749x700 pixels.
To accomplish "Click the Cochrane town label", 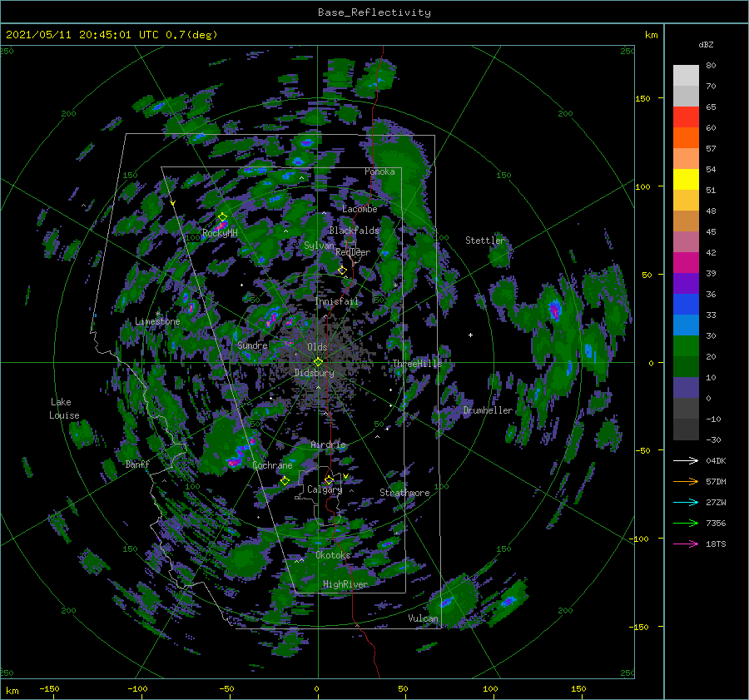I will coord(272,465).
